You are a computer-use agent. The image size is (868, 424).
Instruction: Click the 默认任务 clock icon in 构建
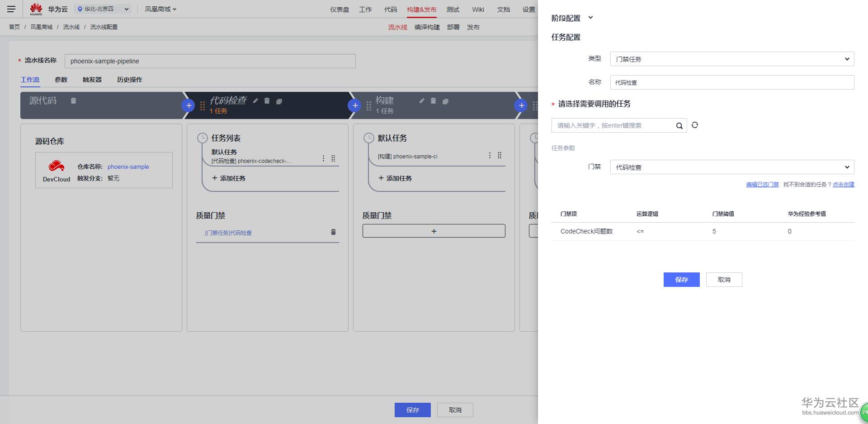click(x=368, y=138)
